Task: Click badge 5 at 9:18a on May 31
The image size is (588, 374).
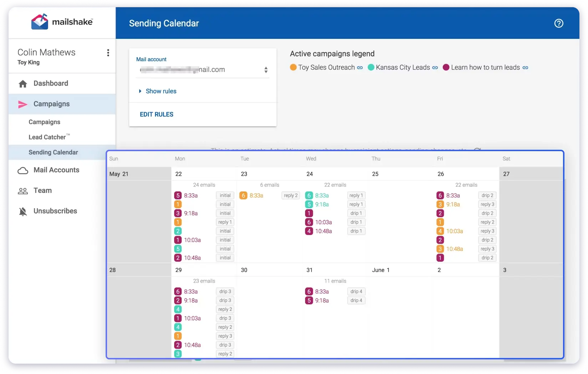Action: click(309, 301)
